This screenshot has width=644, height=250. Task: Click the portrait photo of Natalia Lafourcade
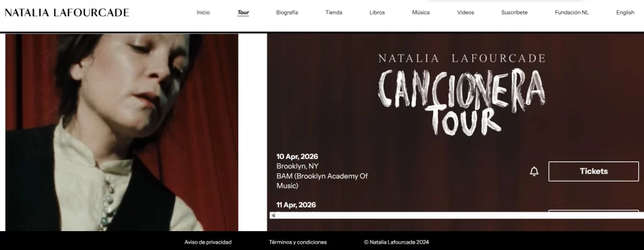click(121, 132)
